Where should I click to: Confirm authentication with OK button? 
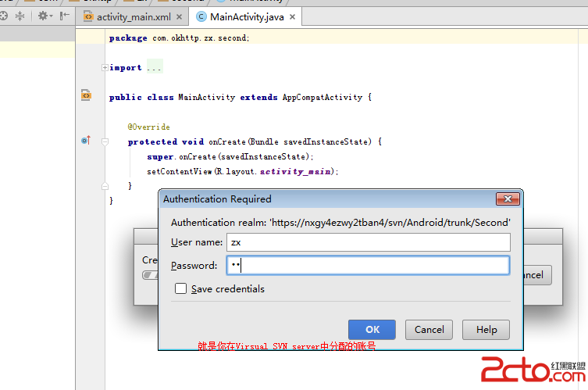(x=372, y=330)
